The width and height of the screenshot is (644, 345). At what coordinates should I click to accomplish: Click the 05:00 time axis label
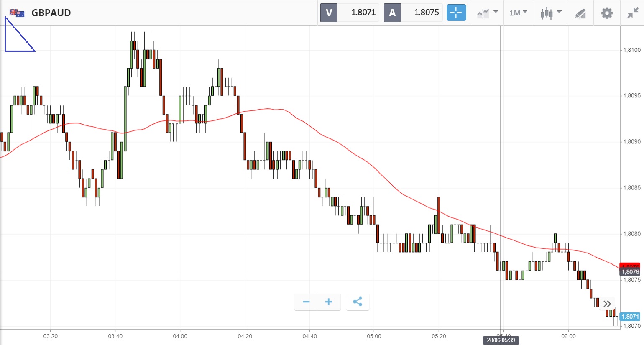[374, 336]
